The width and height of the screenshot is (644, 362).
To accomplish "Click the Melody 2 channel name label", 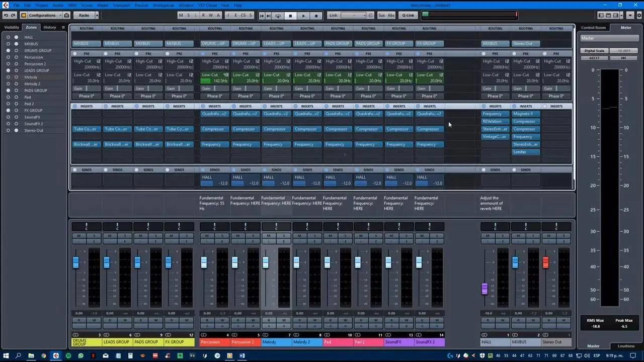I will click(306, 342).
